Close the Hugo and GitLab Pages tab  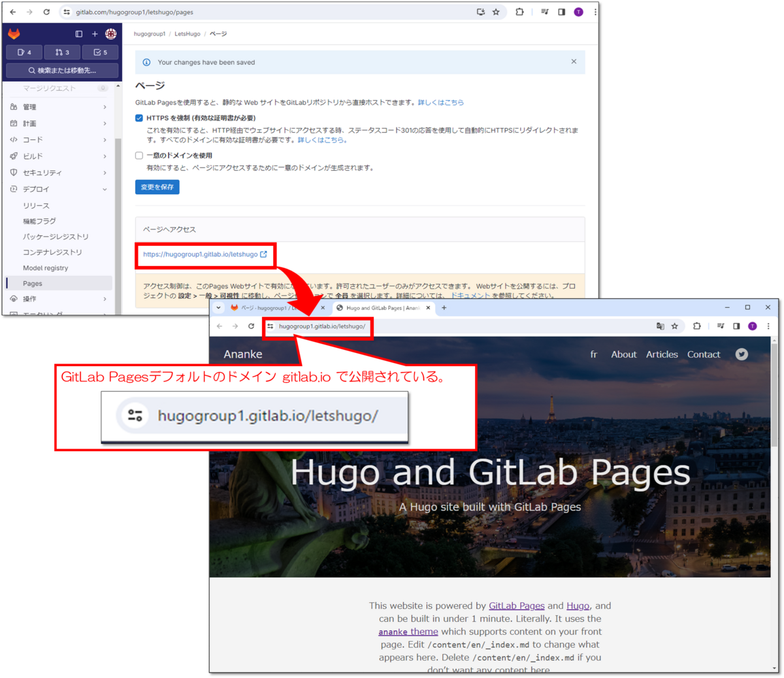click(429, 308)
